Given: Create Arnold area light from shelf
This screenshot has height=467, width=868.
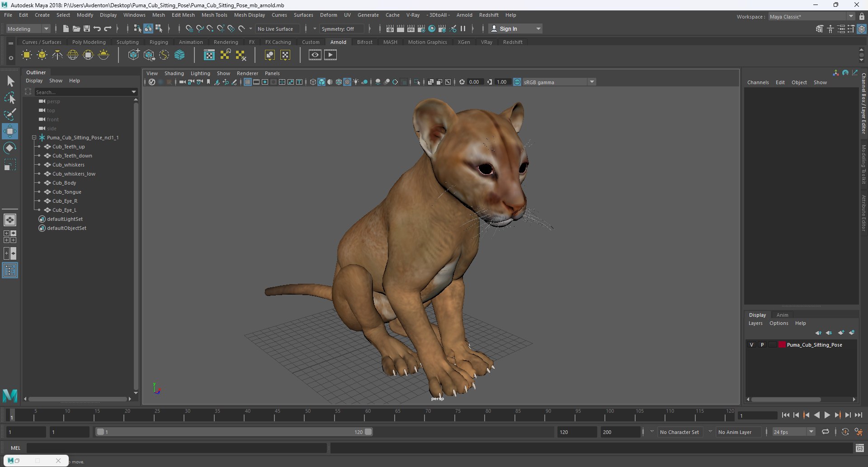Looking at the screenshot, I should coord(27,55).
